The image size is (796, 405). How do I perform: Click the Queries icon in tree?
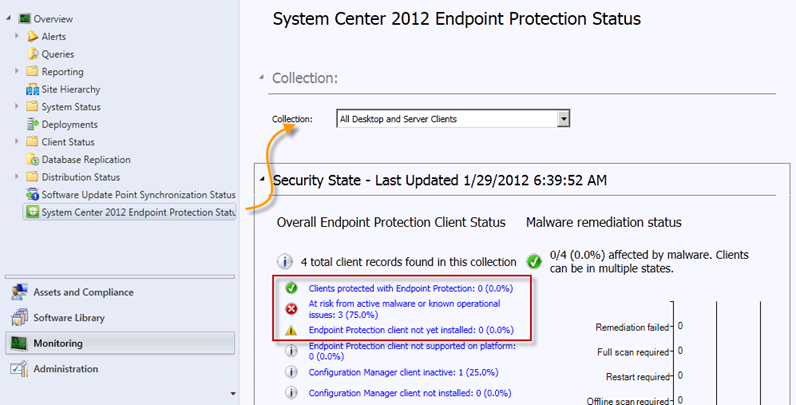32,54
